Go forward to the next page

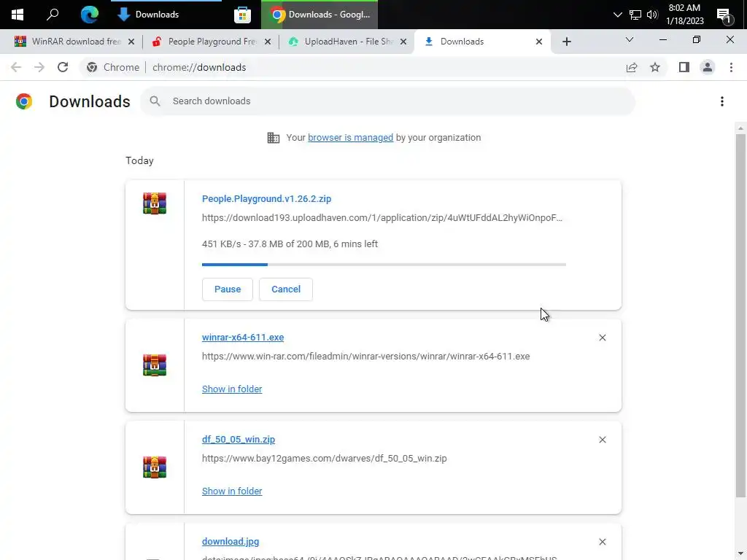click(39, 67)
